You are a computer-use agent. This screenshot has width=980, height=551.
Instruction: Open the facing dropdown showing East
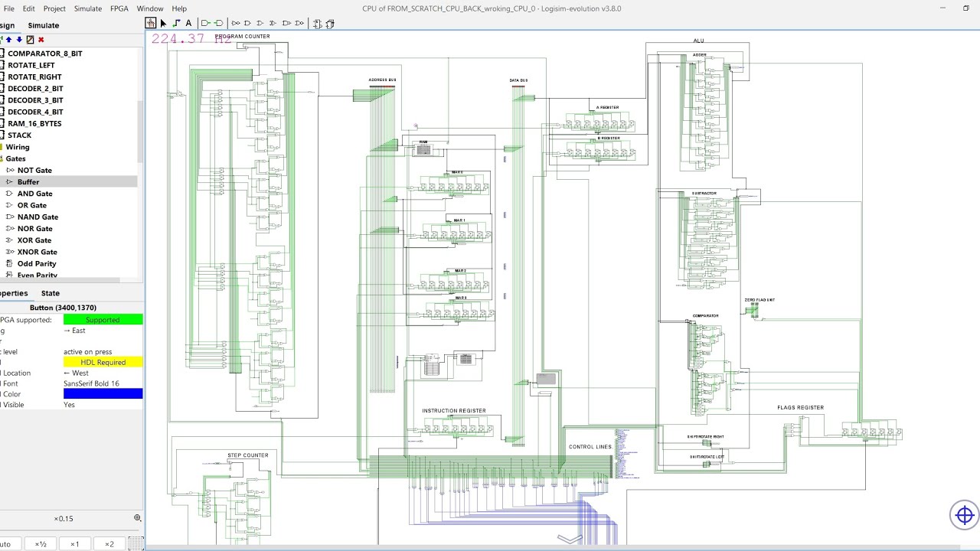click(x=103, y=331)
